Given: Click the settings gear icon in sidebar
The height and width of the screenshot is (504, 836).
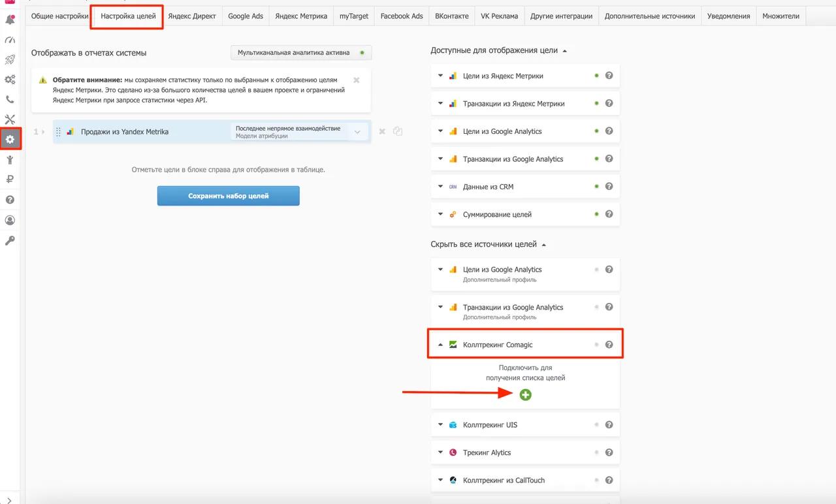Looking at the screenshot, I should [x=10, y=139].
